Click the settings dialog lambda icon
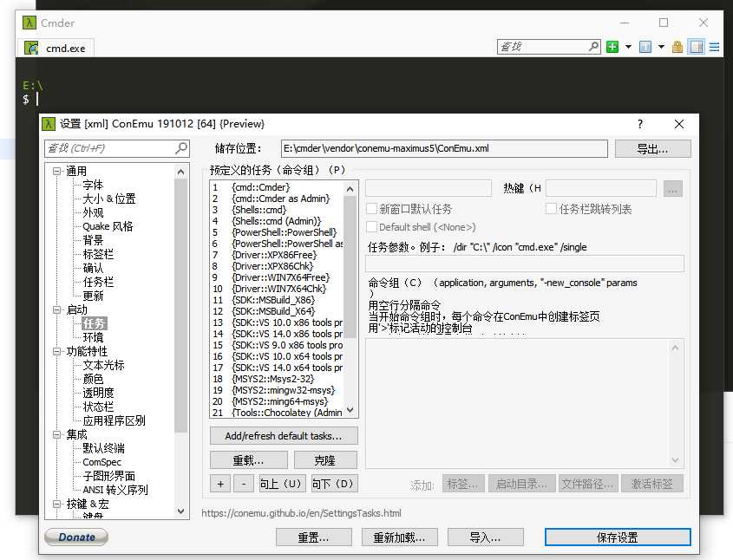The height and width of the screenshot is (560, 733). point(49,124)
